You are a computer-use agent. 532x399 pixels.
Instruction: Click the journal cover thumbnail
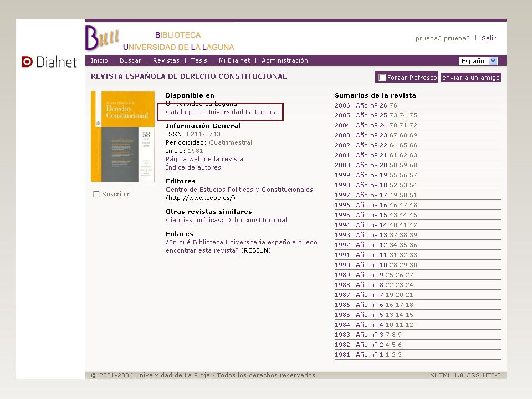(122, 136)
